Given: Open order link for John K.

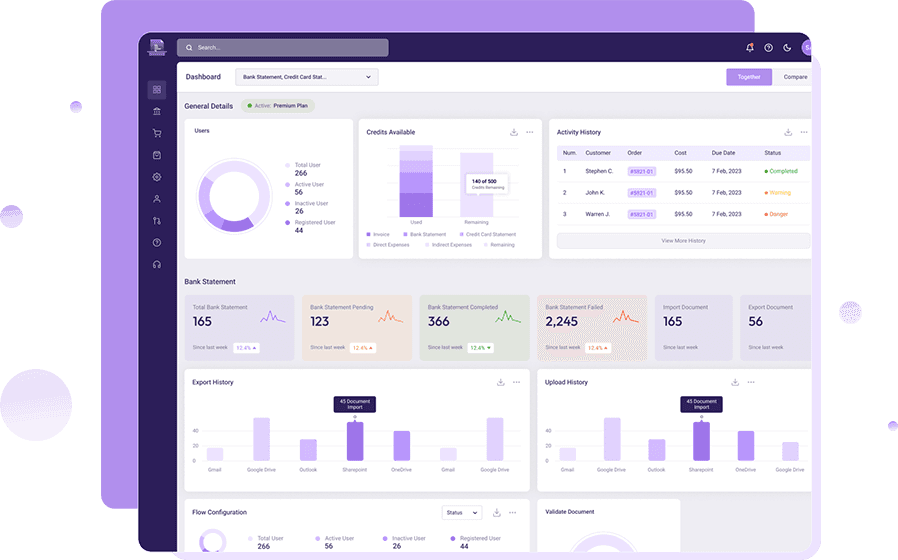Looking at the screenshot, I should (x=641, y=193).
